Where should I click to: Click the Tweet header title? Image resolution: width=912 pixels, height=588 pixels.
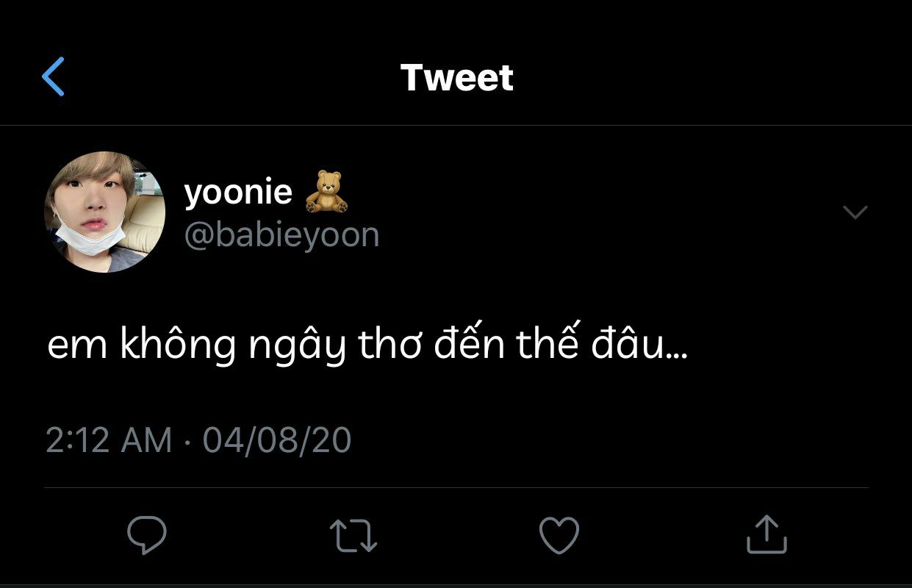[456, 77]
